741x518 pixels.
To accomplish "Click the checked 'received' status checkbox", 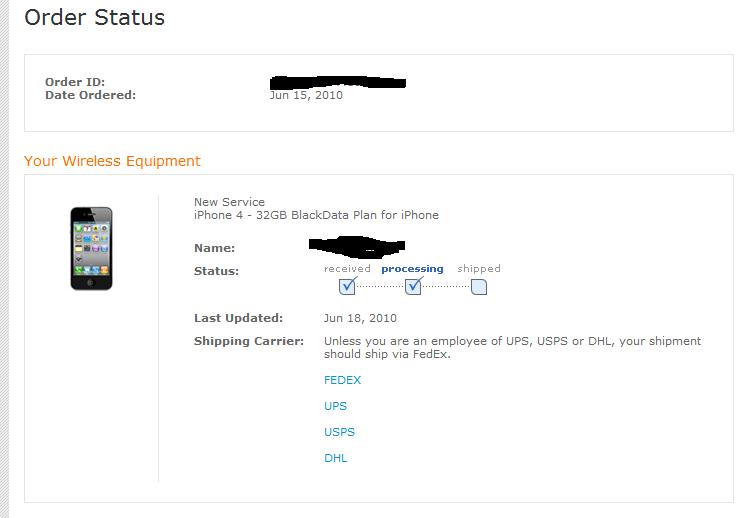I will tap(347, 286).
